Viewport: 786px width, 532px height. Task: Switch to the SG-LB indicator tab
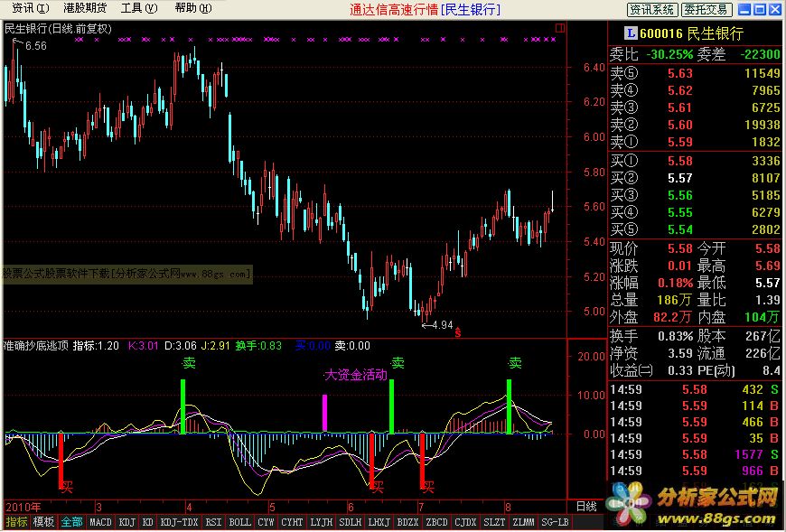[x=555, y=522]
